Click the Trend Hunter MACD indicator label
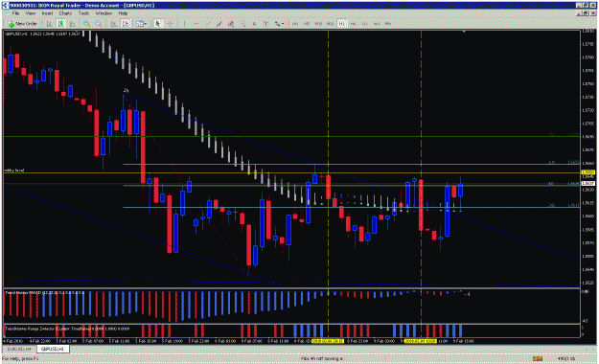 tap(44, 292)
